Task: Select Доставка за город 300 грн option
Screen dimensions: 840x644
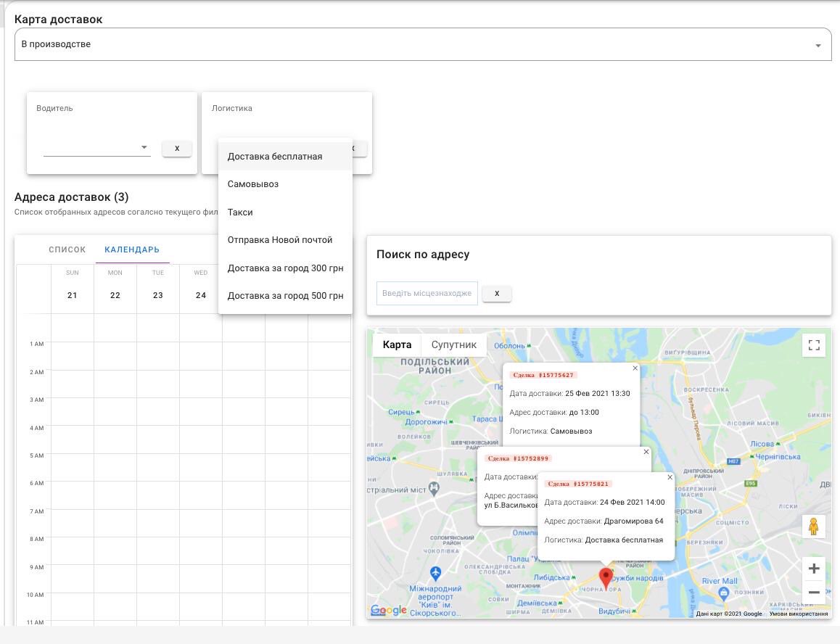Action: pos(285,268)
